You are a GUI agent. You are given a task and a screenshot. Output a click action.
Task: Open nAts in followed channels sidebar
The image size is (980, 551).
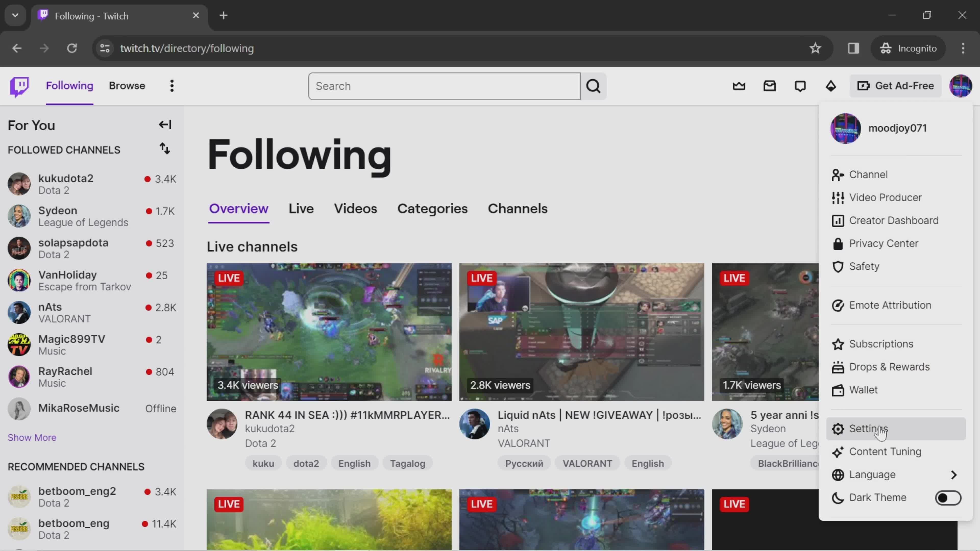92,312
